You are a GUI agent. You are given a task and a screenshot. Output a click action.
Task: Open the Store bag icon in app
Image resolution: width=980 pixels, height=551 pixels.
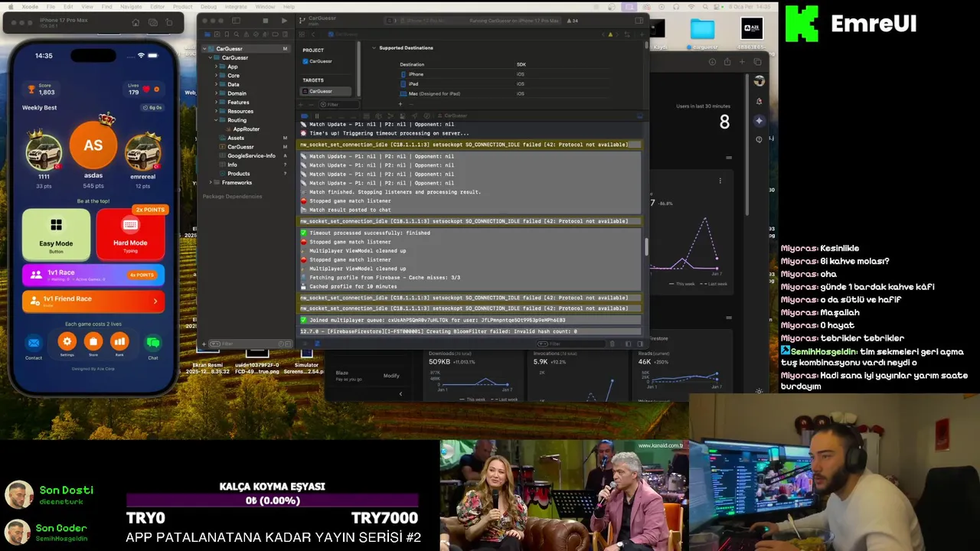coord(93,342)
